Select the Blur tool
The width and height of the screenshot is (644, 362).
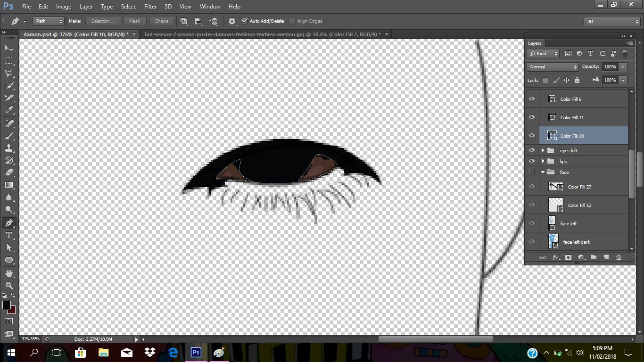point(9,197)
